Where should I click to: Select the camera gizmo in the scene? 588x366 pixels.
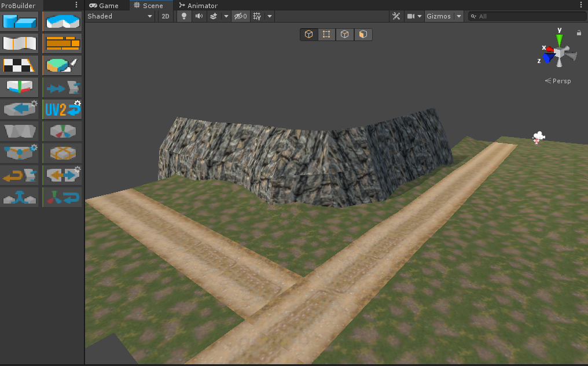point(538,137)
